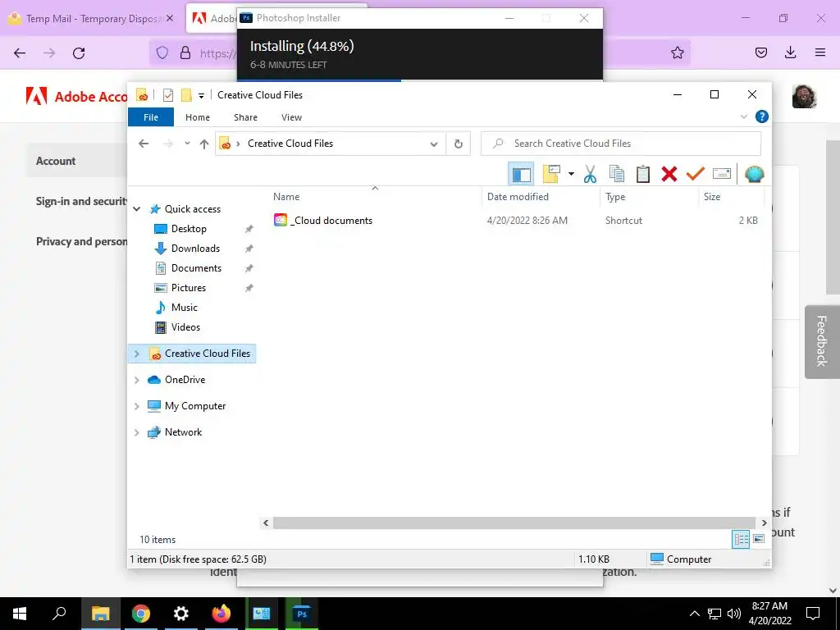Select Documents in Quick access

(x=196, y=268)
